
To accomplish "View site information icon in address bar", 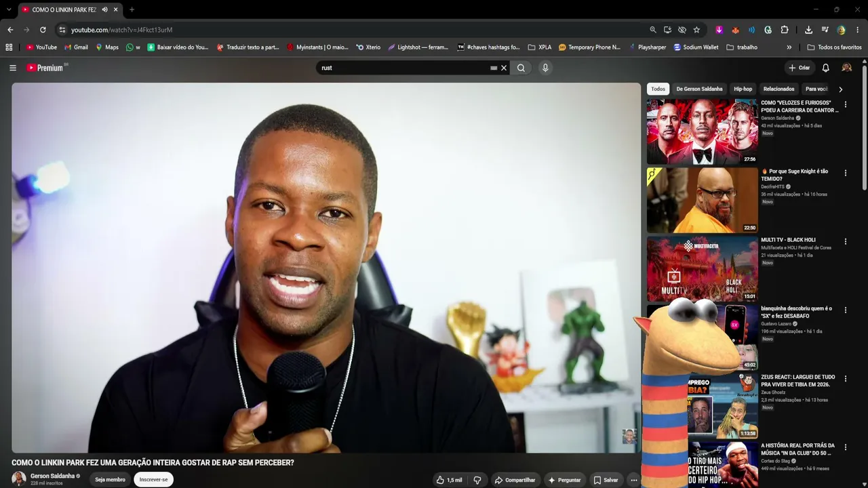I will pos(62,30).
